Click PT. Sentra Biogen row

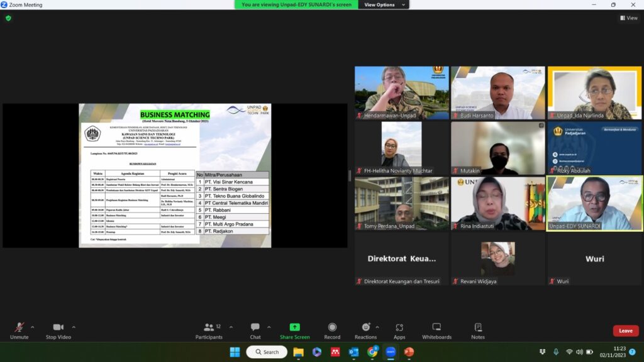(x=233, y=189)
